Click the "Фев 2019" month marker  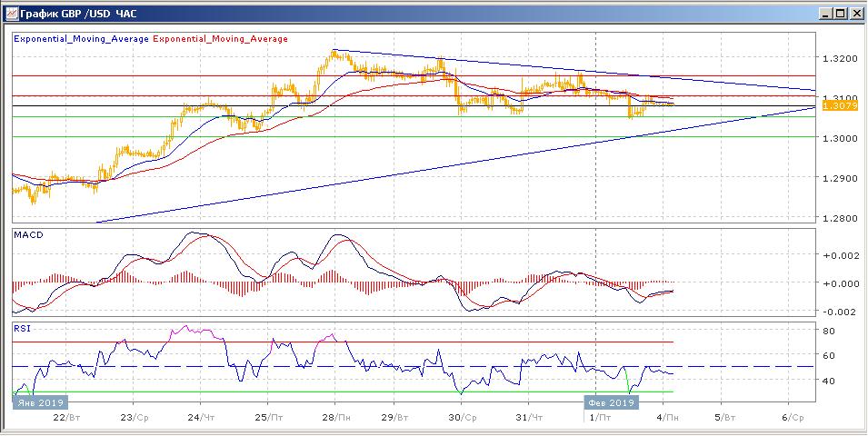(x=612, y=402)
